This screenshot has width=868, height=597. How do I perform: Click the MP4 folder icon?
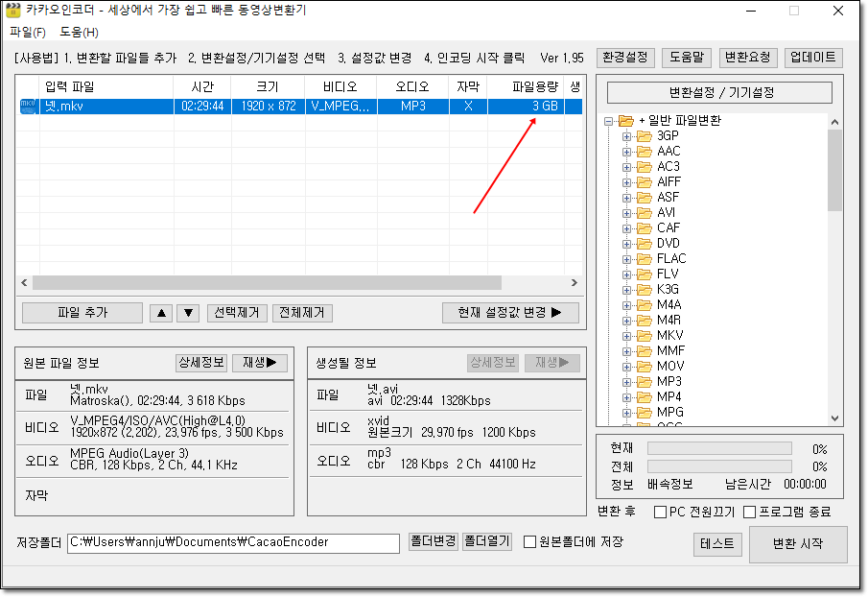[644, 397]
